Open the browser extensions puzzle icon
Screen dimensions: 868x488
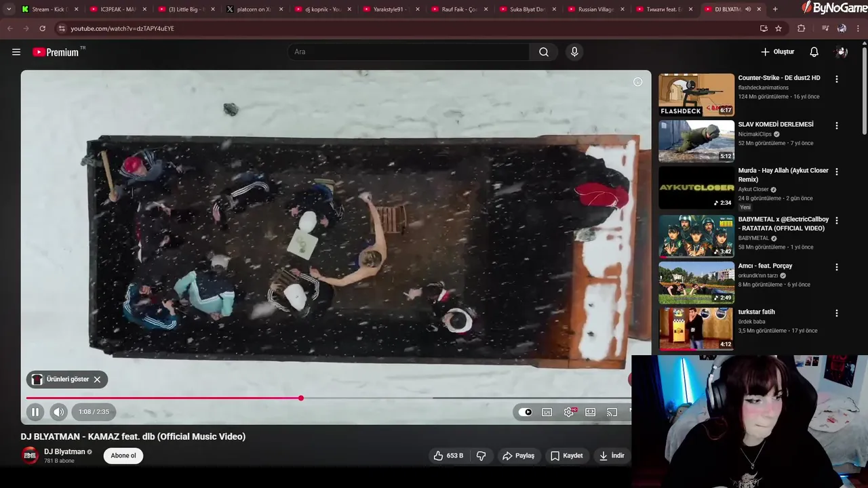802,28
